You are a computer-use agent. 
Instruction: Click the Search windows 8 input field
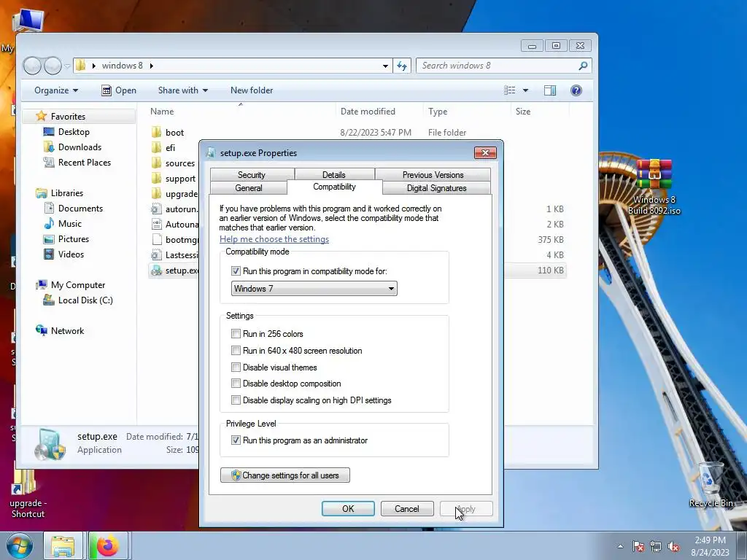(x=497, y=66)
